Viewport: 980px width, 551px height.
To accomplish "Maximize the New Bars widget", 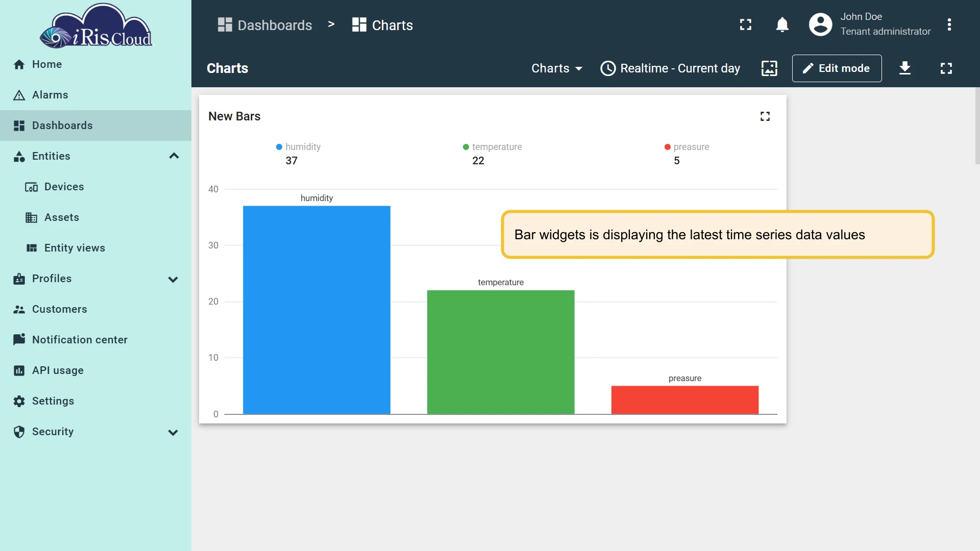I will [x=765, y=116].
